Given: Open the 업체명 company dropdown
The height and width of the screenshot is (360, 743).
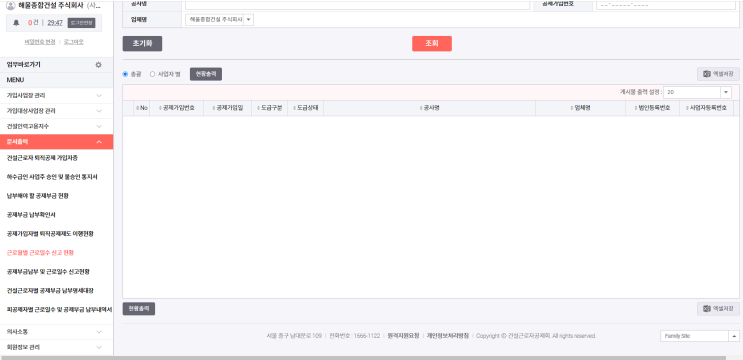Looking at the screenshot, I should click(x=219, y=20).
